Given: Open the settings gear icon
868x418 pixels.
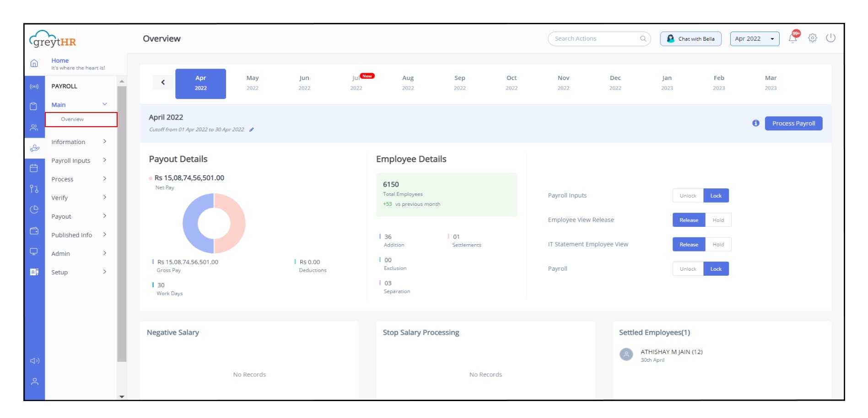Looking at the screenshot, I should pyautogui.click(x=813, y=38).
